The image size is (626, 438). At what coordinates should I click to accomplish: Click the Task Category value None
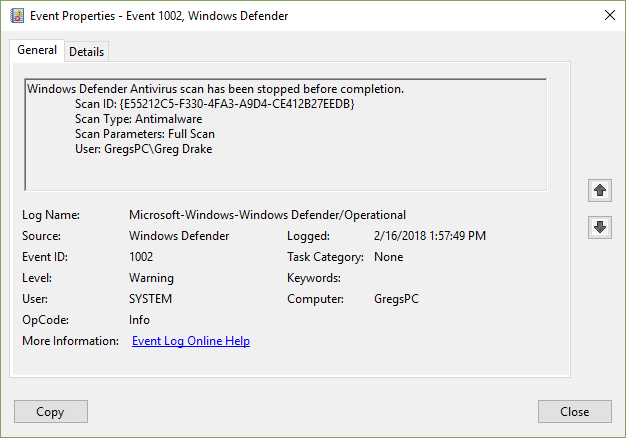coord(388,257)
